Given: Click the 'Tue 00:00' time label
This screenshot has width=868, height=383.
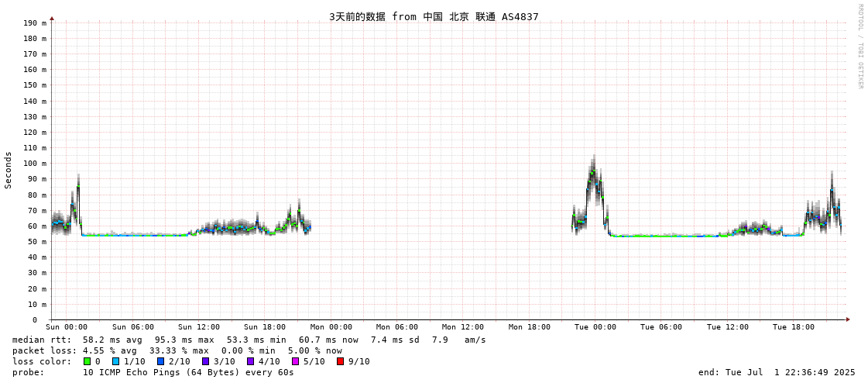Looking at the screenshot, I should click(x=595, y=327).
